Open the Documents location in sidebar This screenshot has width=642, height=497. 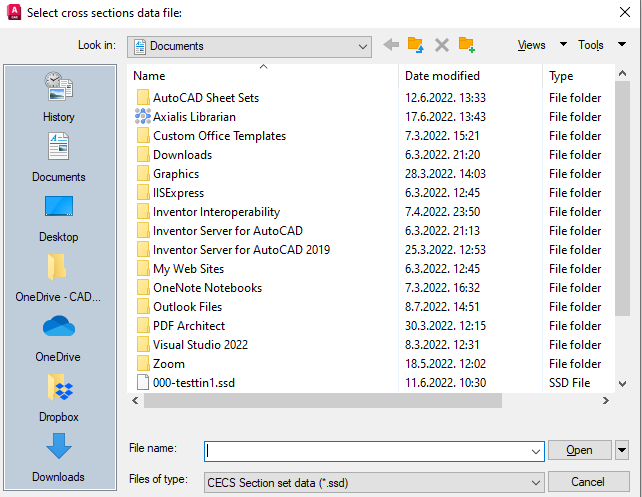59,158
